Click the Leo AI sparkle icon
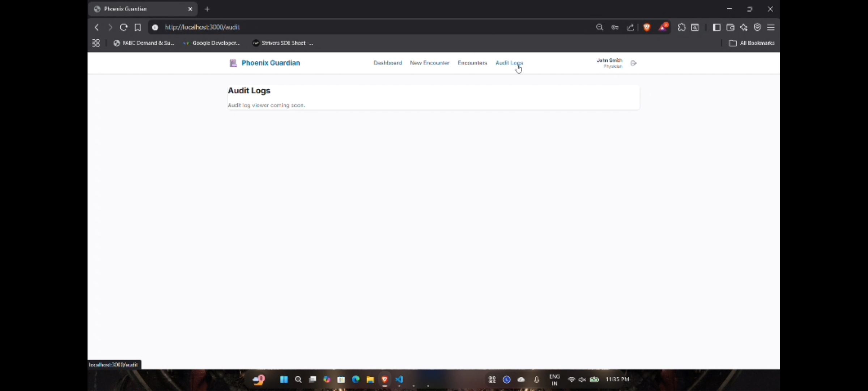 click(744, 27)
